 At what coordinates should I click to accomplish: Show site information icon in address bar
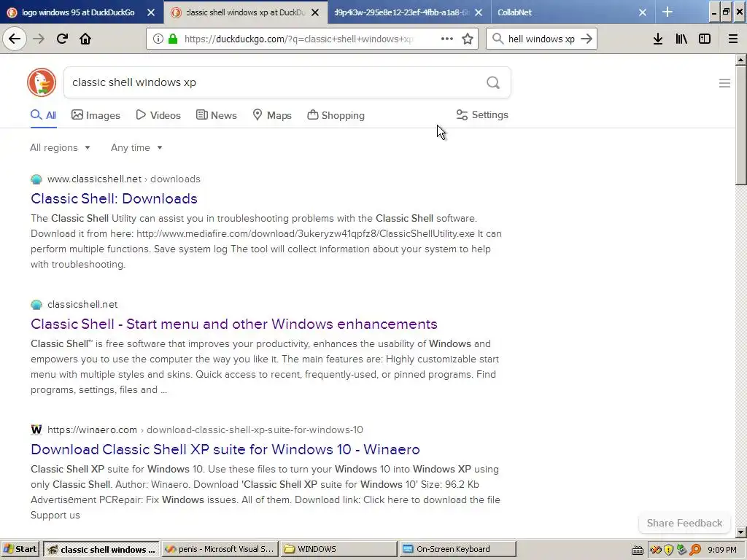click(158, 39)
